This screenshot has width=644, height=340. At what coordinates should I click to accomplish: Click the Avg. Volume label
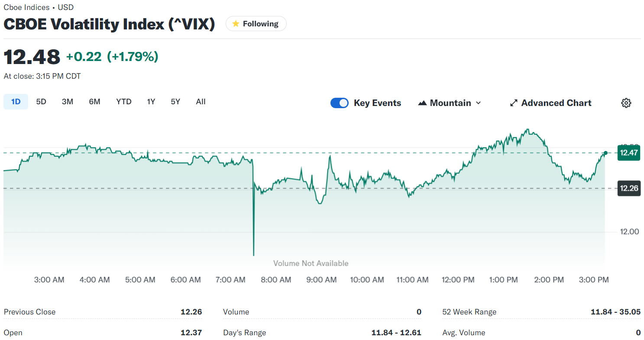(464, 333)
